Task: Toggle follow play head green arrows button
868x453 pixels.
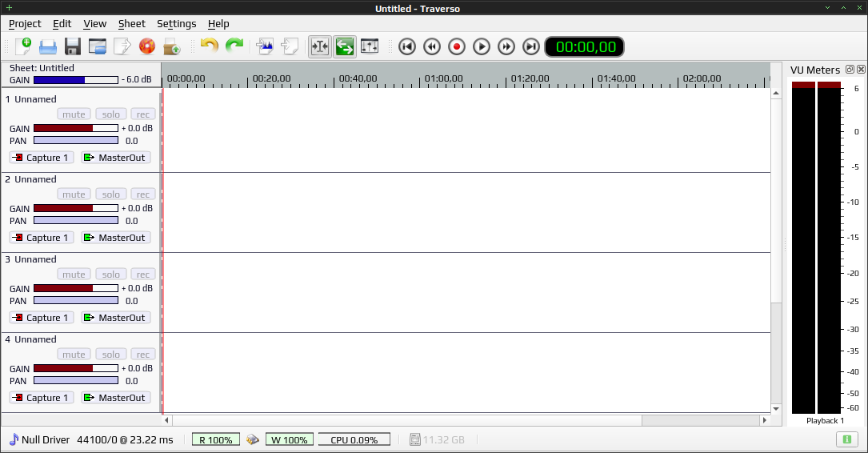Action: click(x=344, y=46)
